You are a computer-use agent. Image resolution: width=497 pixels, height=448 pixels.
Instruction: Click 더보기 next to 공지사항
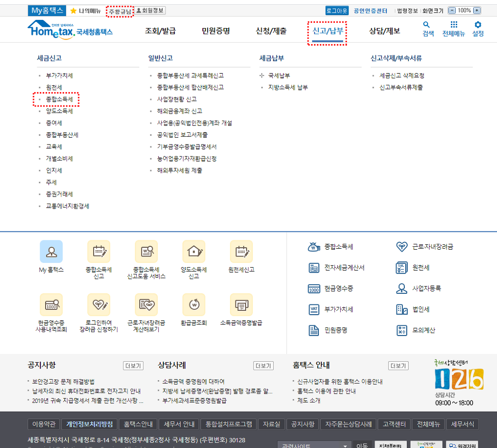[133, 366]
